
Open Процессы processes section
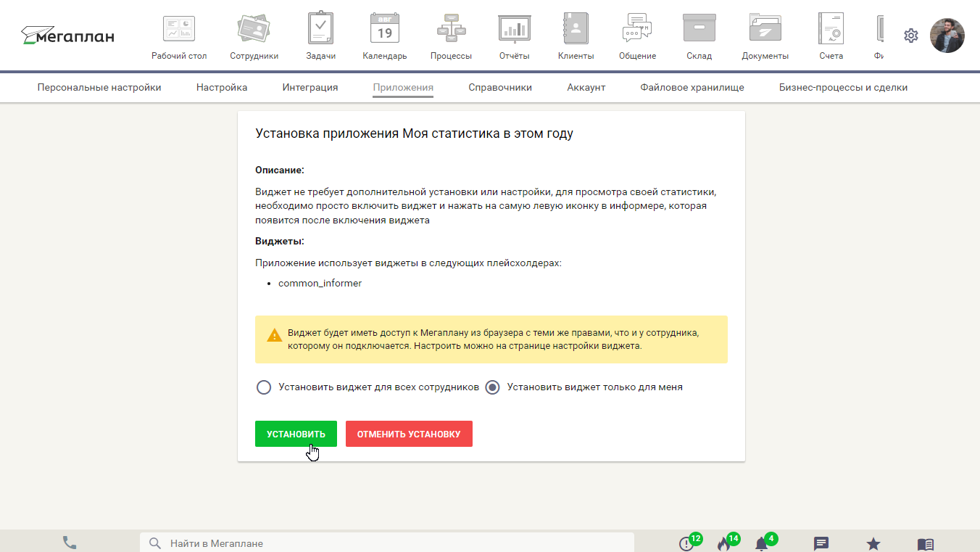pos(451,36)
